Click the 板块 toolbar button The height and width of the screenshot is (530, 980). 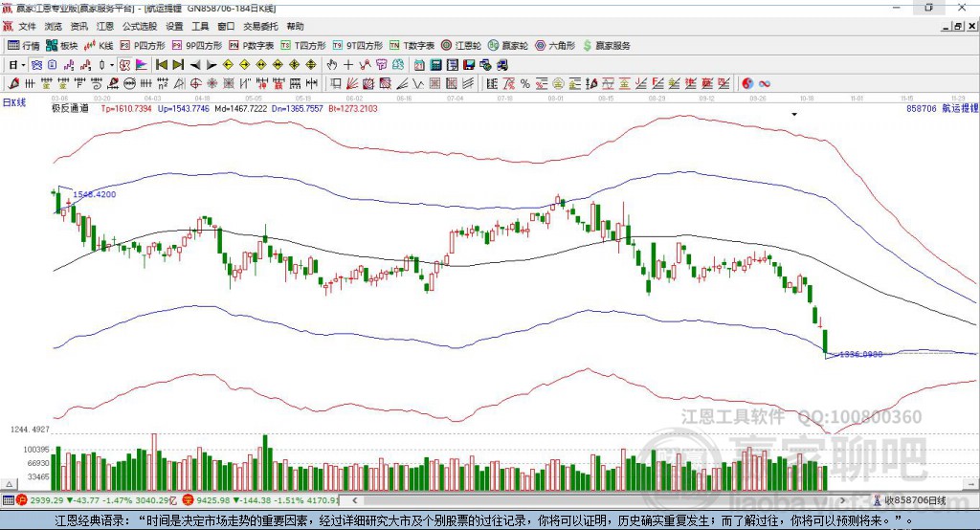(x=62, y=46)
